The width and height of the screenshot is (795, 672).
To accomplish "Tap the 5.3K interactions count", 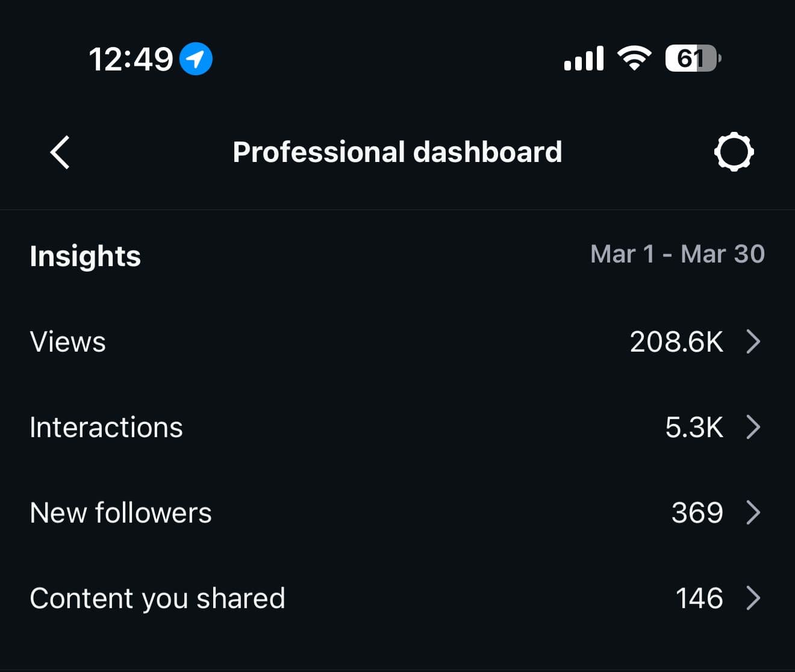I will pos(694,427).
